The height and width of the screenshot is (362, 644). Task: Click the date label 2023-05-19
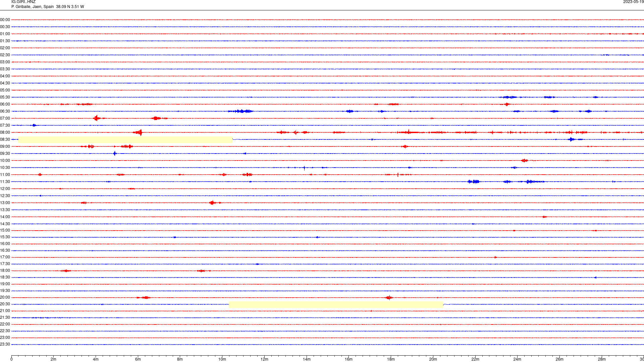pos(633,2)
